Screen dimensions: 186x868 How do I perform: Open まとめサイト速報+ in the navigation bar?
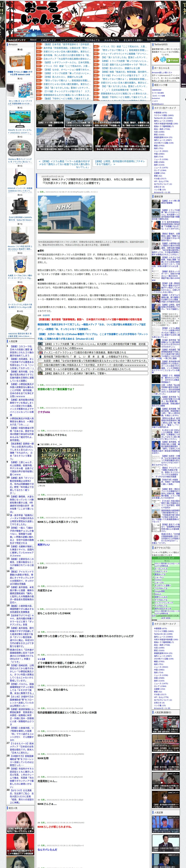coord(133,40)
